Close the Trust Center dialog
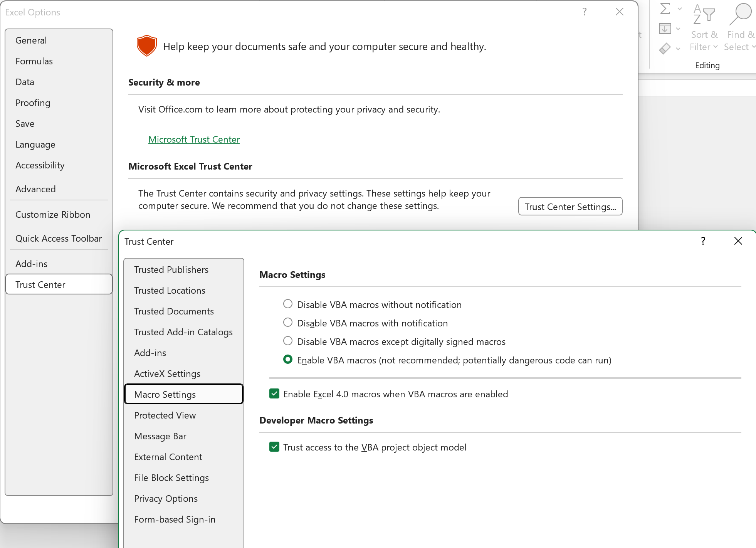 tap(738, 241)
